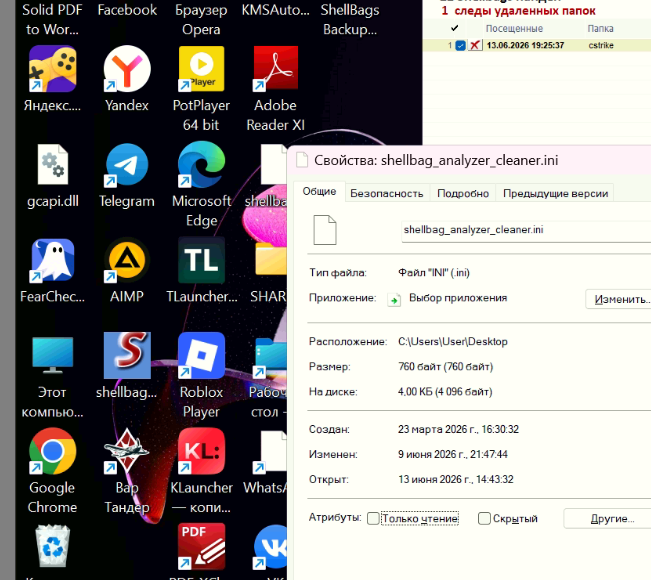Open the PDF-XChange editor shortcut
Viewport: 651px width, 580px height.
coord(201,547)
